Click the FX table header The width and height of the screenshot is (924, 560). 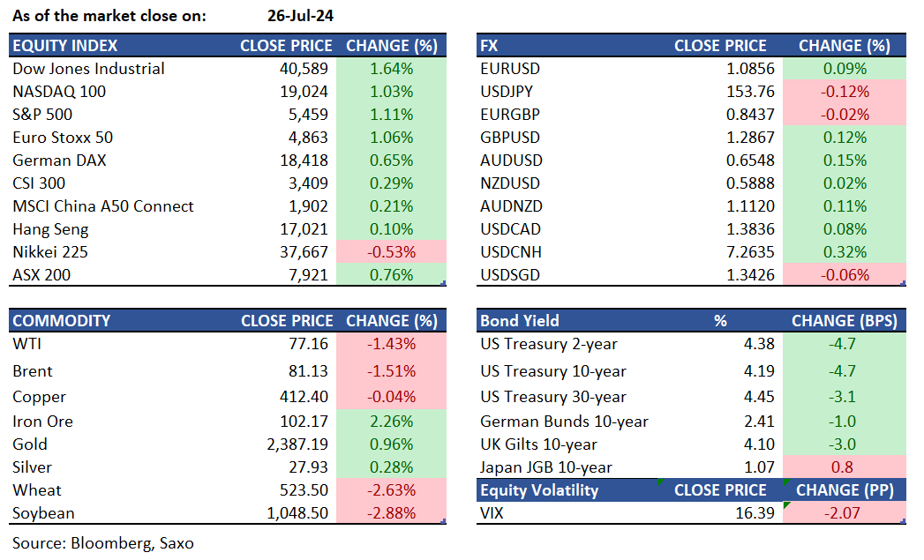(491, 46)
